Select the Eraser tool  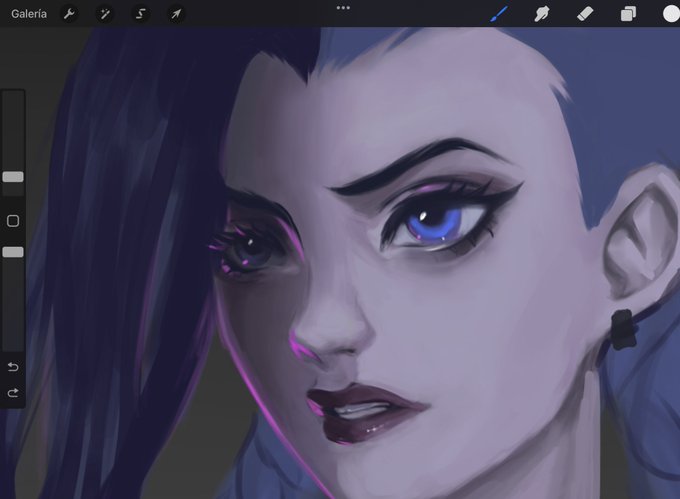pos(585,14)
